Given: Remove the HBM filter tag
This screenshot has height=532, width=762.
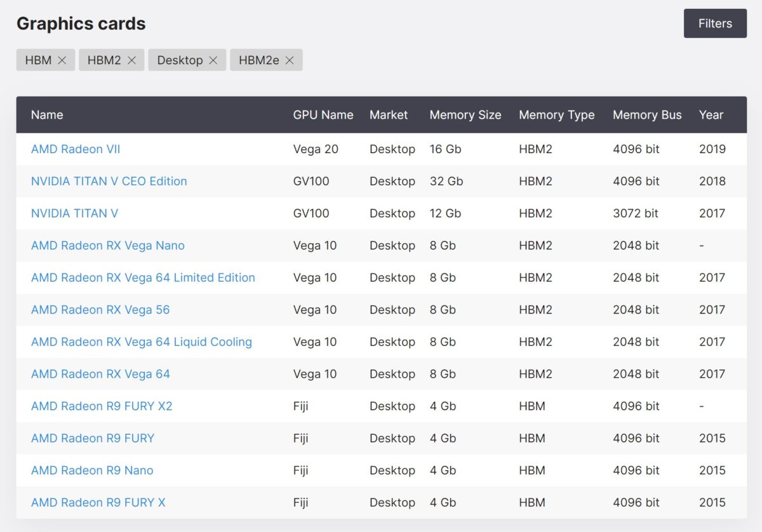Looking at the screenshot, I should coord(62,60).
